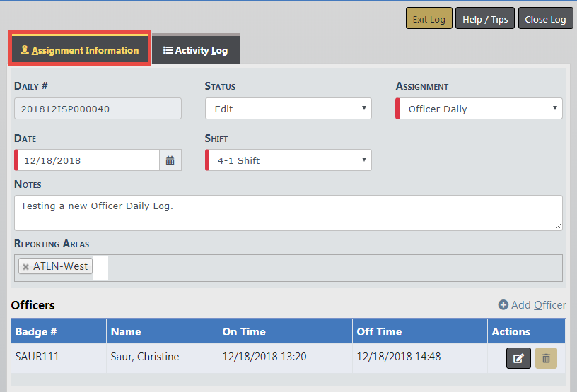Click the plus icon beside Add Officer
577x392 pixels.
(x=503, y=305)
